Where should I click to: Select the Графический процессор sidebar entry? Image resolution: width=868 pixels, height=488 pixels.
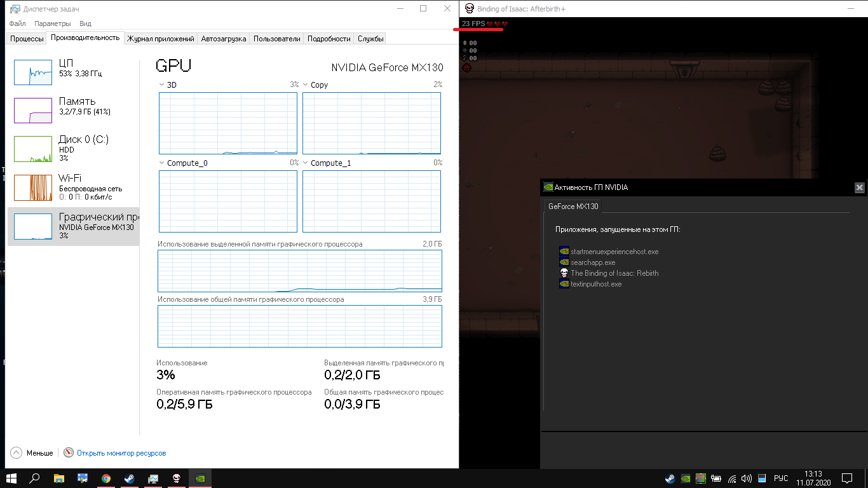click(73, 226)
